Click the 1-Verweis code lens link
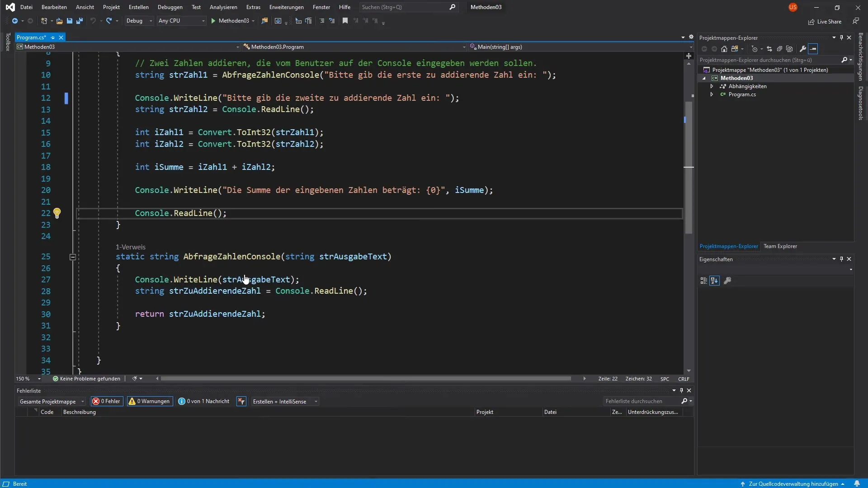The height and width of the screenshot is (488, 868). (131, 247)
